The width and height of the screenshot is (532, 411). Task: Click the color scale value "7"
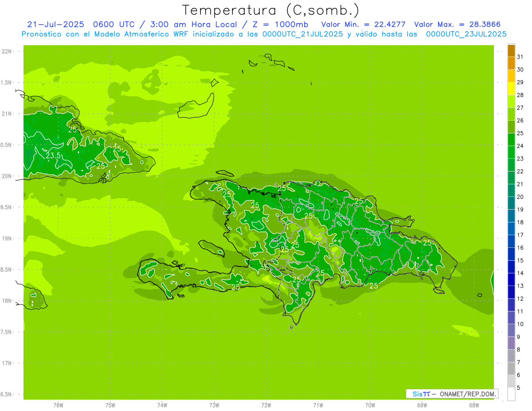pos(518,363)
